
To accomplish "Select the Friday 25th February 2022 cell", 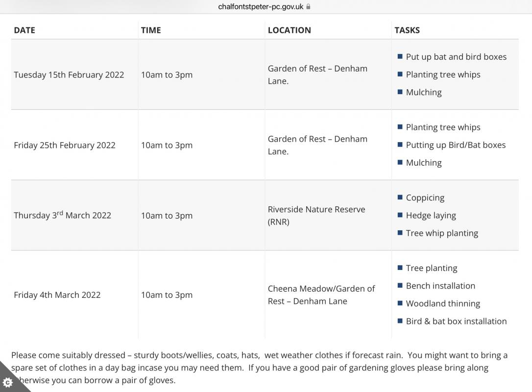I will point(65,145).
